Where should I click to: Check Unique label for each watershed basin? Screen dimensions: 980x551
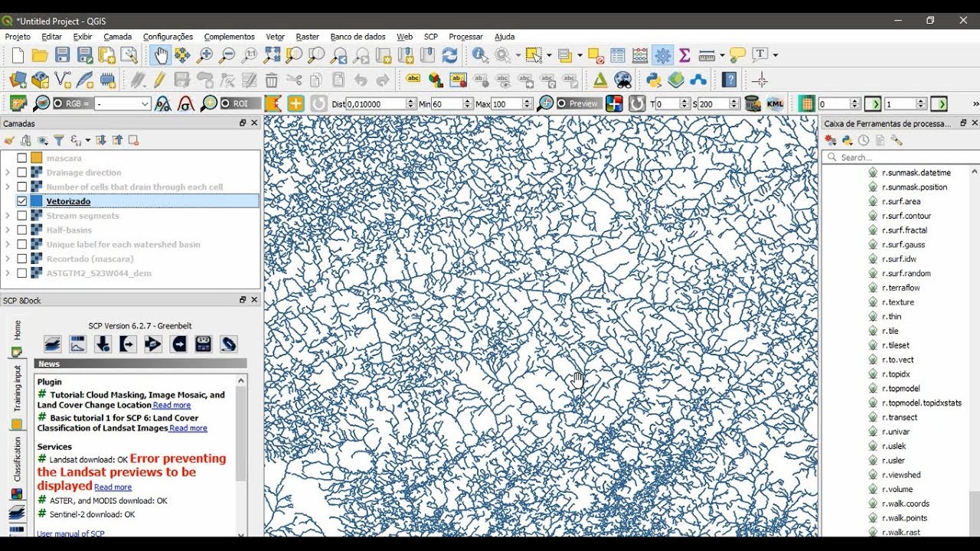21,245
